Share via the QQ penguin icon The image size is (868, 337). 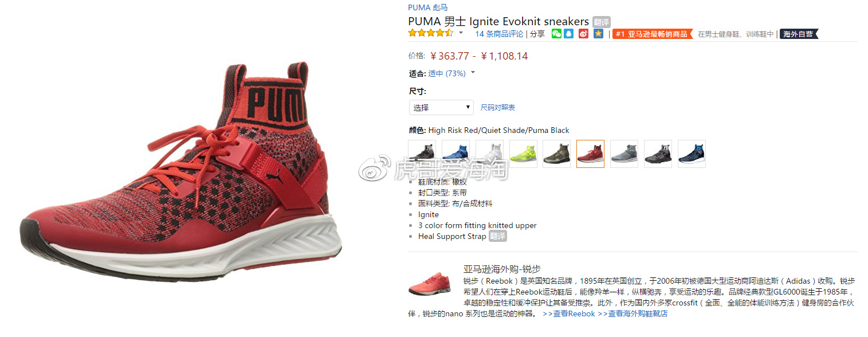568,34
